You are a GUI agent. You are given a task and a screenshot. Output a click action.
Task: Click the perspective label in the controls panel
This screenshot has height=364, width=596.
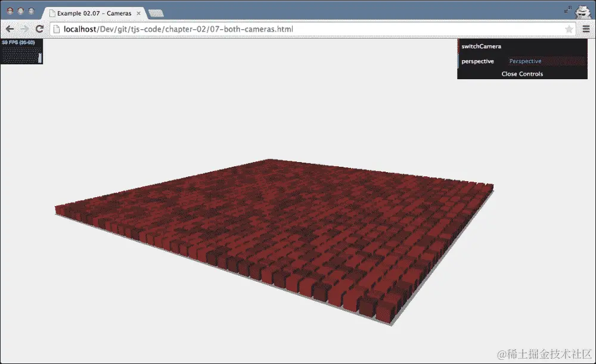point(477,61)
